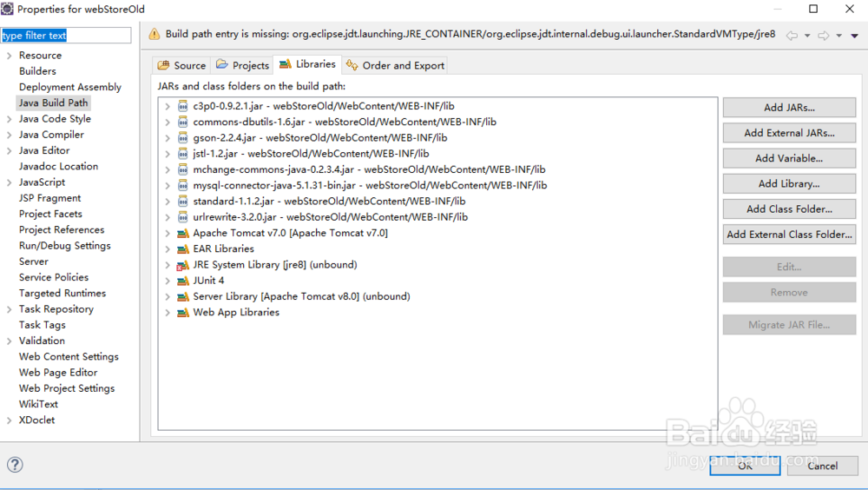Open the back history dropdown arrow

point(807,36)
